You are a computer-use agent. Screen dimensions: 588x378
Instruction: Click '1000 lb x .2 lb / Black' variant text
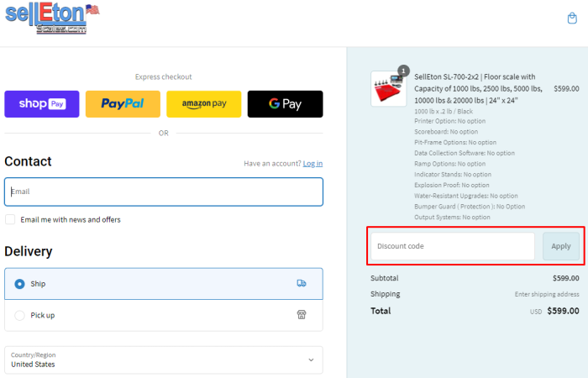444,112
